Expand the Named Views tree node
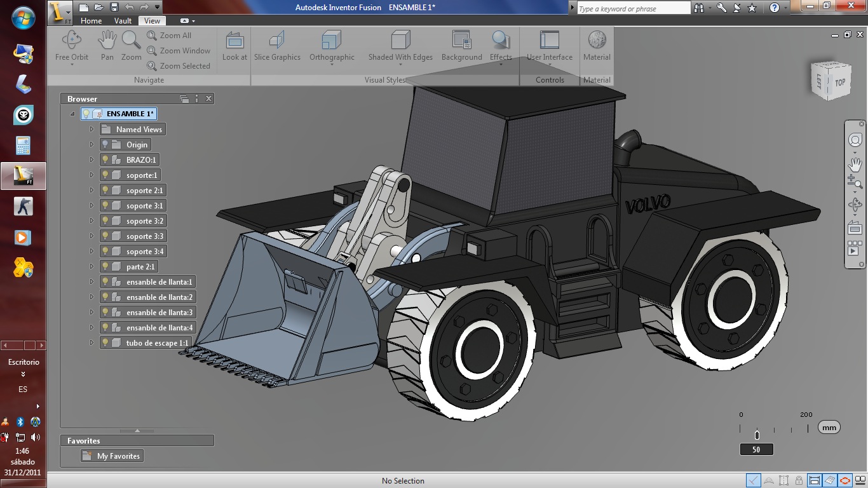This screenshot has height=488, width=868. 92,129
